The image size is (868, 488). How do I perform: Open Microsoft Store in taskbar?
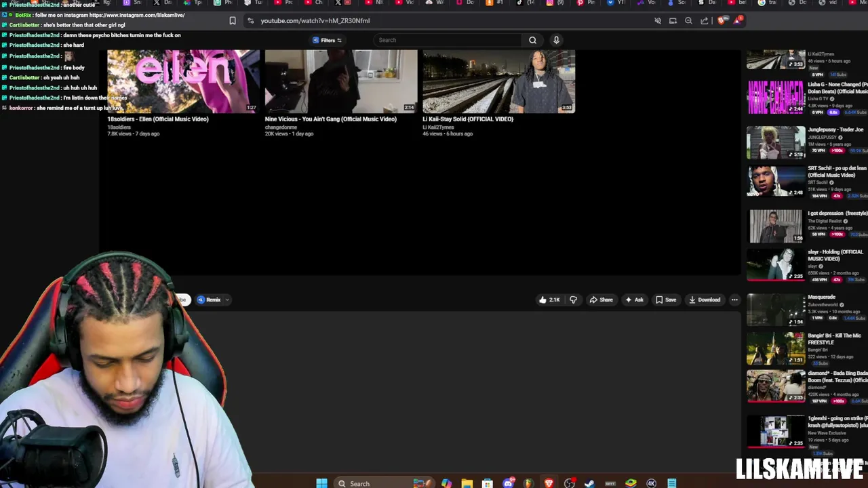[487, 483]
